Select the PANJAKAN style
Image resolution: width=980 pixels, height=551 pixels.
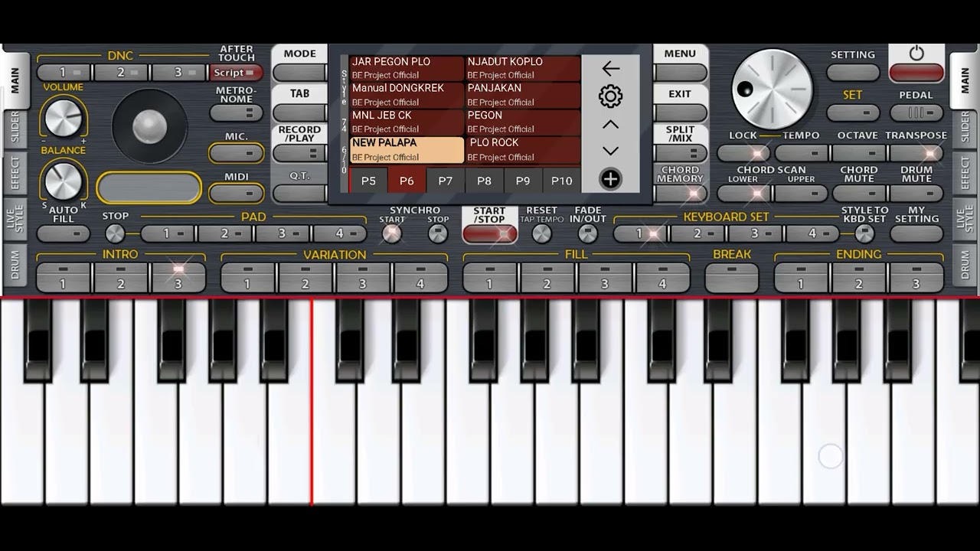click(523, 95)
